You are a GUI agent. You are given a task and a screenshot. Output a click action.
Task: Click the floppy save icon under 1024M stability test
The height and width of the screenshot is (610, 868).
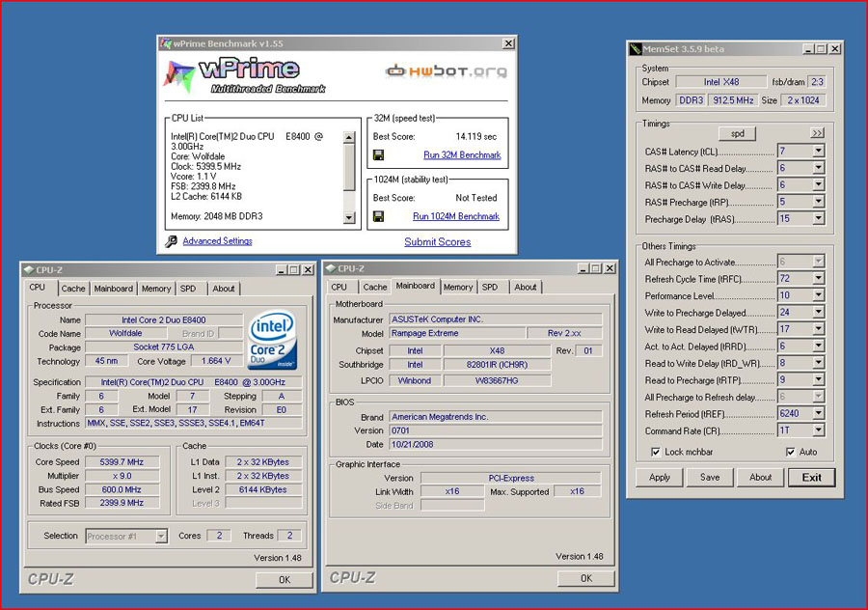pos(379,216)
